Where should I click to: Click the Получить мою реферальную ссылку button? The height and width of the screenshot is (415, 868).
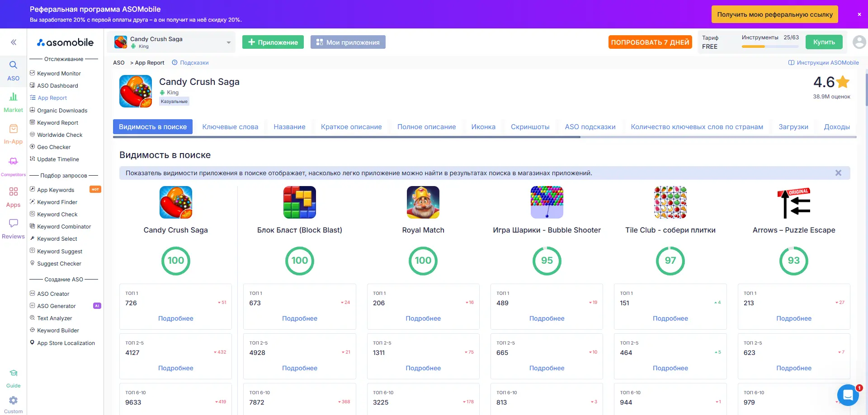tap(775, 14)
